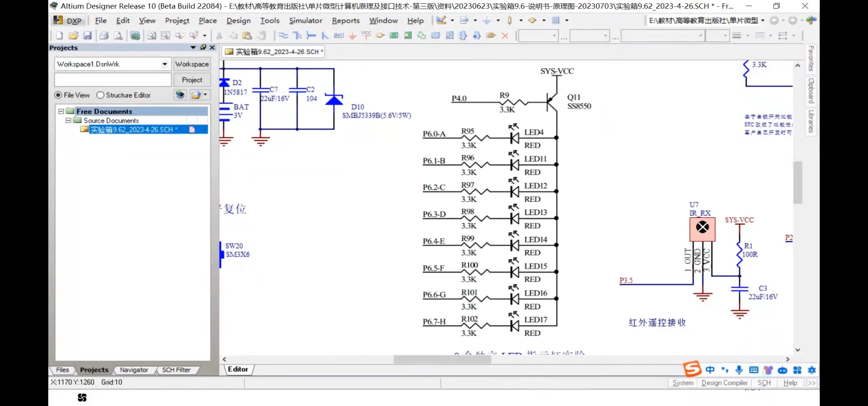The width and height of the screenshot is (868, 406).
Task: Navigate back with the browser-back arrow
Action: [x=774, y=20]
